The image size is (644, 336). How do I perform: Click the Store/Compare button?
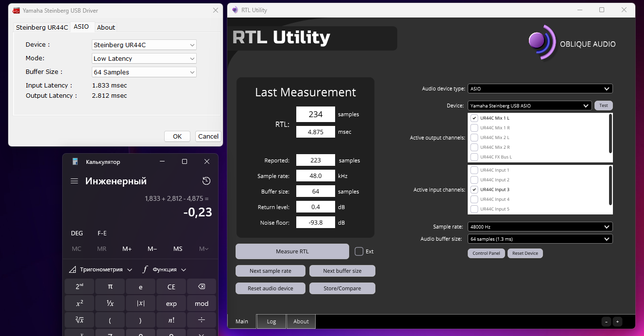click(x=342, y=288)
